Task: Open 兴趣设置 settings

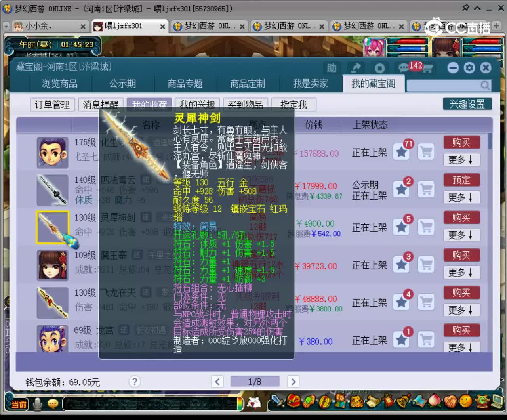Action: (x=467, y=103)
